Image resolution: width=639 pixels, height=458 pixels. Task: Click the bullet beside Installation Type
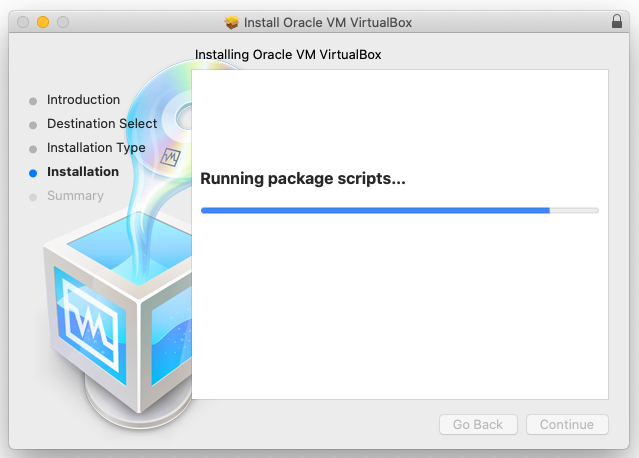[33, 148]
